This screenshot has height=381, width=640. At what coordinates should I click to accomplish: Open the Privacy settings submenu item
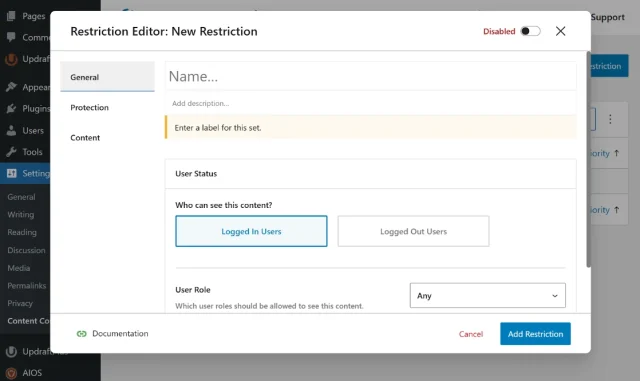click(20, 303)
